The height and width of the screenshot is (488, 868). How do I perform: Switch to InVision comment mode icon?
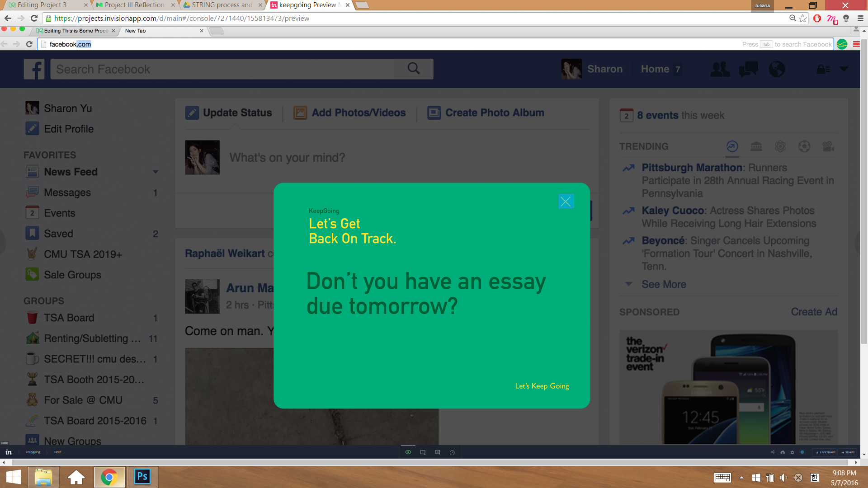point(437,452)
